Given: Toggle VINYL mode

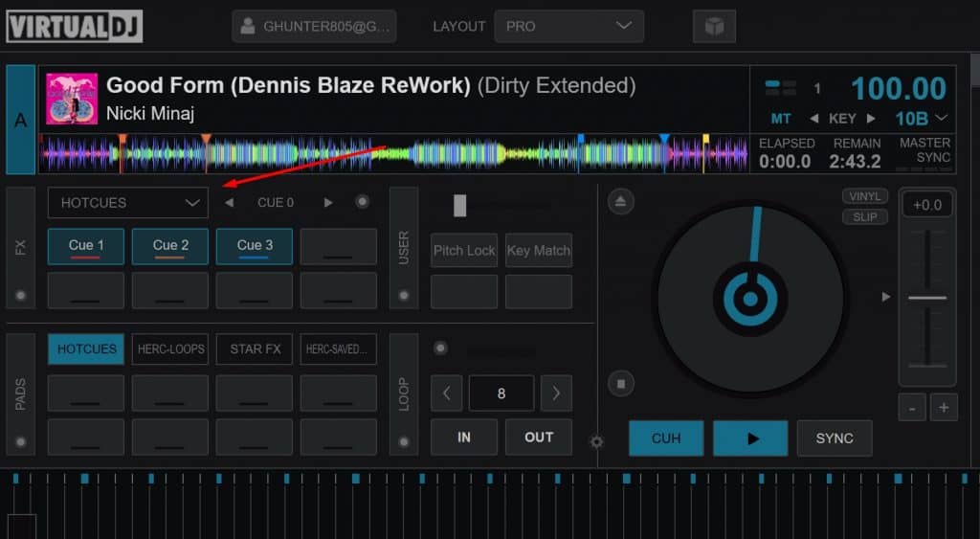Looking at the screenshot, I should (865, 196).
